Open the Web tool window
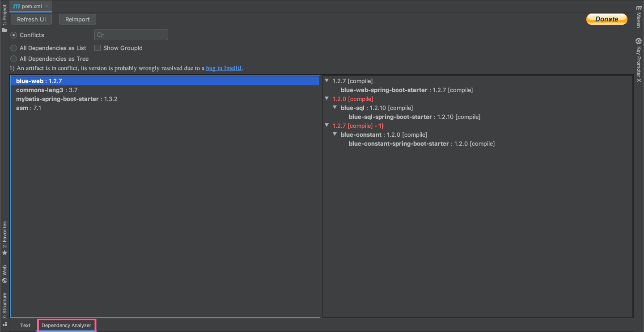Screen dimensions: 644x332 point(4,271)
